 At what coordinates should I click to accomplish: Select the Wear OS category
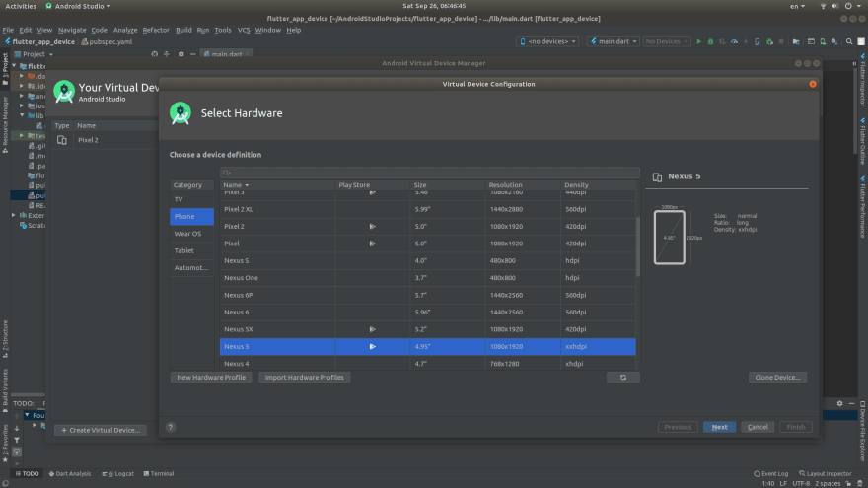(x=191, y=234)
